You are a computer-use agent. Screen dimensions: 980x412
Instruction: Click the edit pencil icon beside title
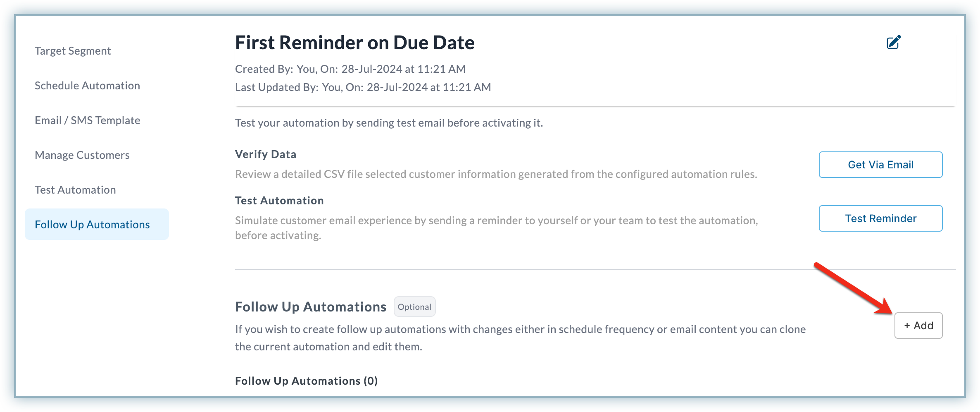click(893, 42)
